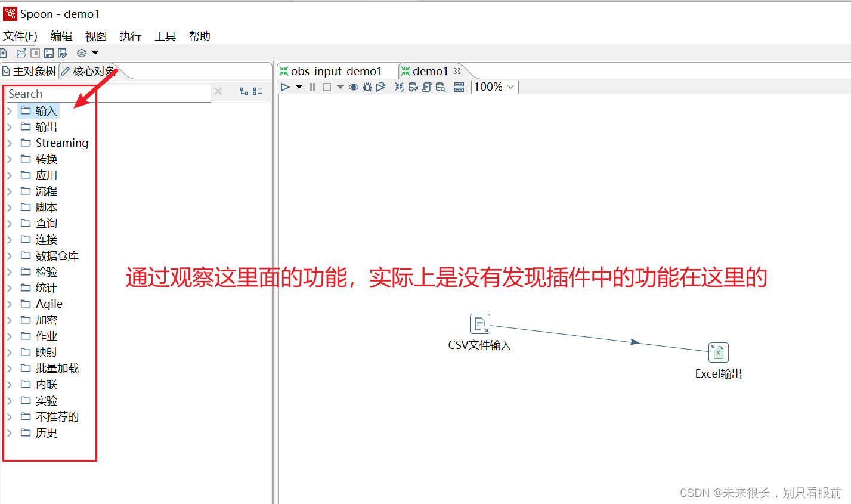Screen dimensions: 851x504
Task: Select the 历史 folder
Action: tap(39, 433)
